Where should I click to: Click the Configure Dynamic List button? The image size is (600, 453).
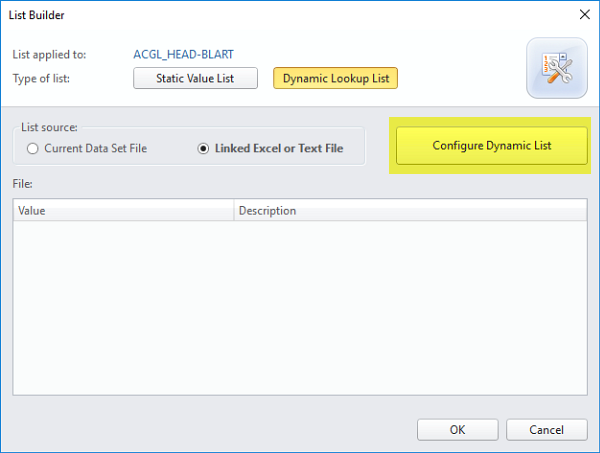tap(492, 146)
